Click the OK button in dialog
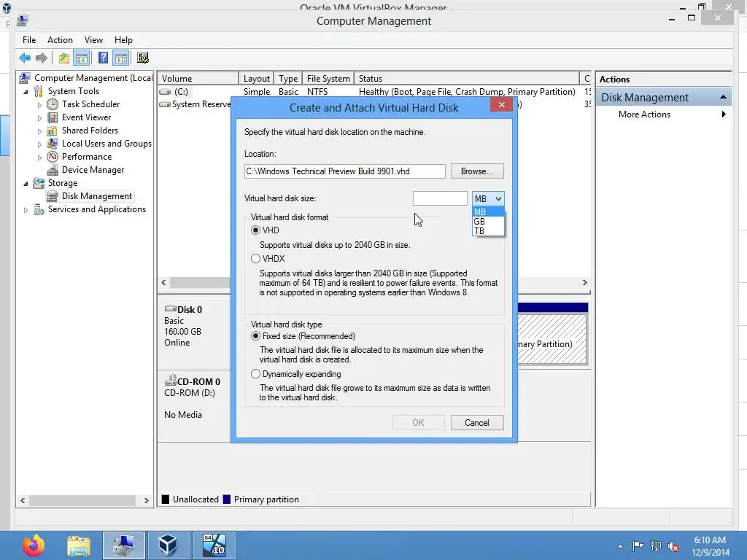The height and width of the screenshot is (560, 747). 418,423
